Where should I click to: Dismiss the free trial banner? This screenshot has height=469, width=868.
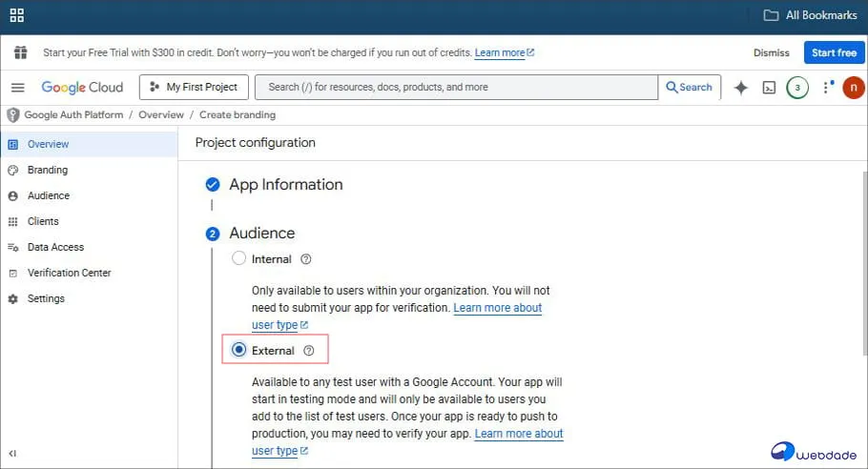771,53
